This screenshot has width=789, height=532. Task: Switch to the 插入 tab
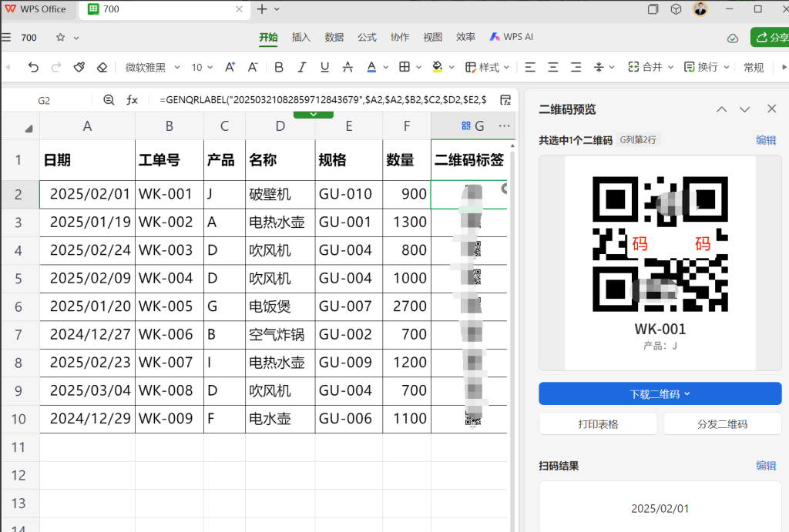click(301, 37)
